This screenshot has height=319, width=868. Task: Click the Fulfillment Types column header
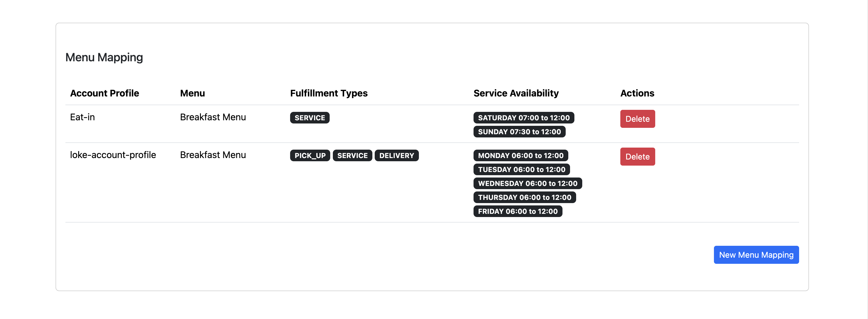click(328, 93)
